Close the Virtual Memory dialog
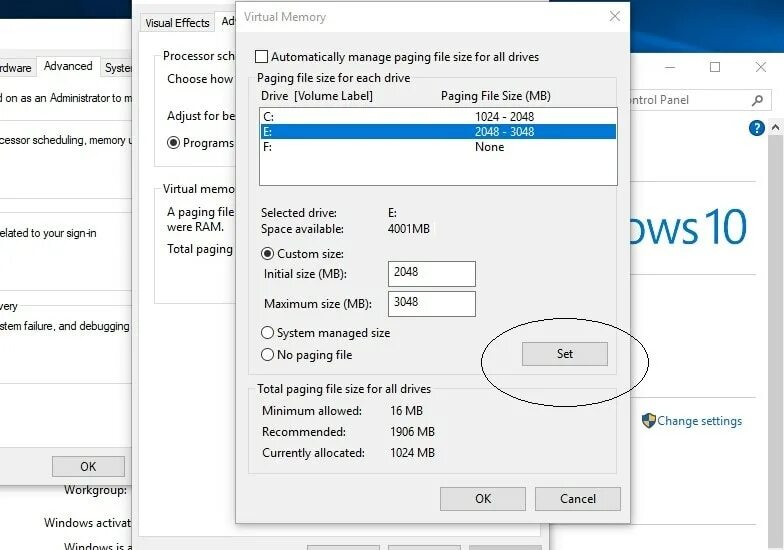This screenshot has height=550, width=784. coord(614,16)
